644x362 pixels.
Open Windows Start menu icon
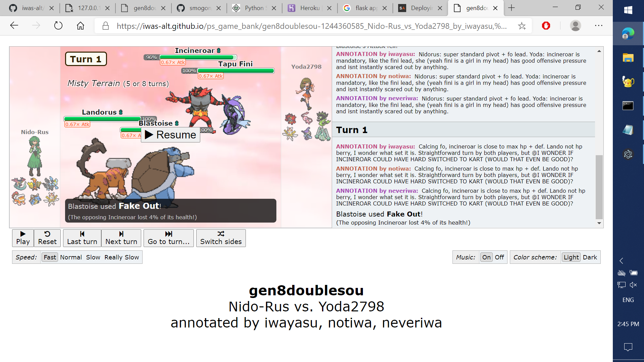click(628, 10)
